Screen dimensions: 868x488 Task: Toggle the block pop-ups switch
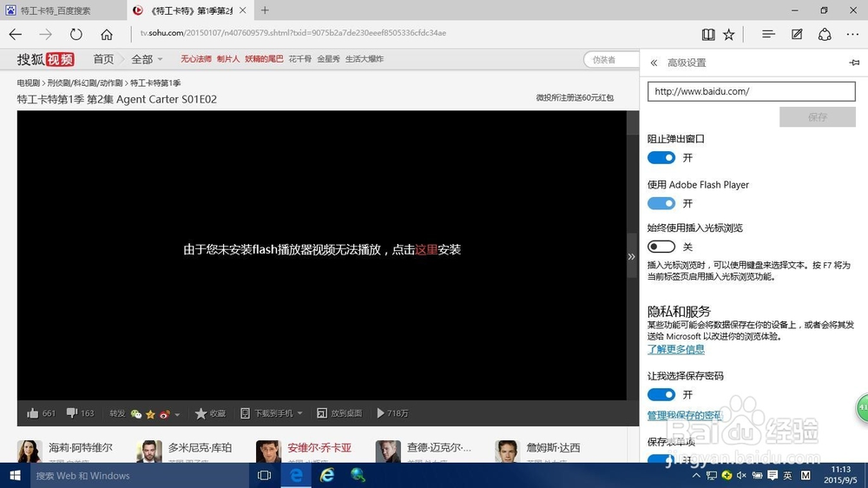click(661, 158)
